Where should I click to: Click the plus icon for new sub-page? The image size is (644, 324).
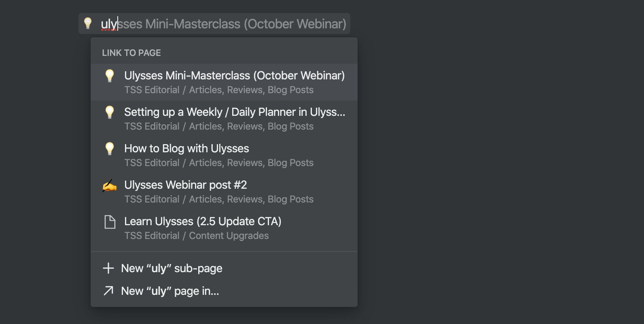point(108,268)
